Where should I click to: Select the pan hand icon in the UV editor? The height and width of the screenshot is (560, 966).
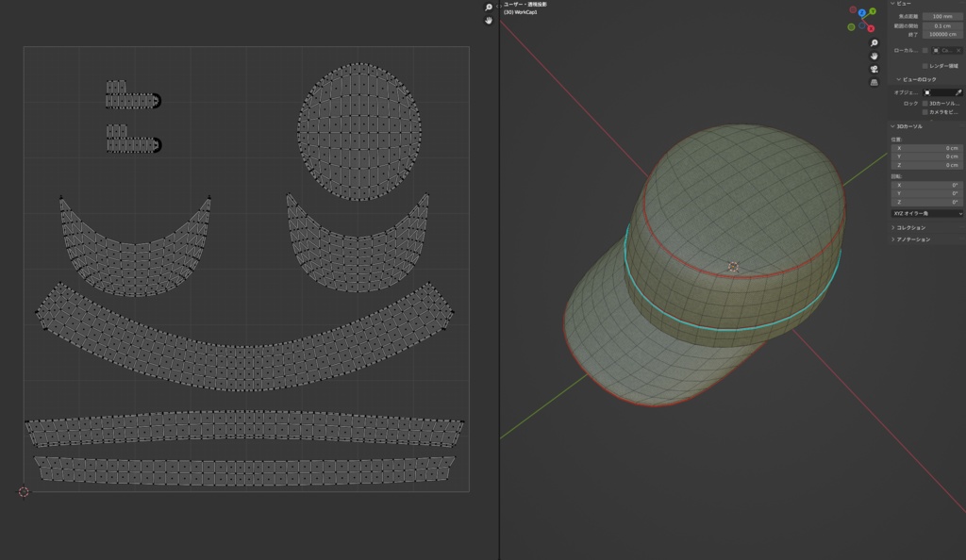click(489, 21)
